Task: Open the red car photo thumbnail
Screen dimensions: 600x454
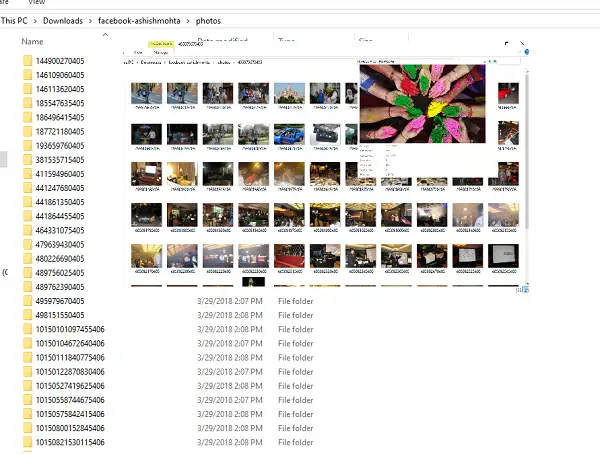Action: (508, 93)
